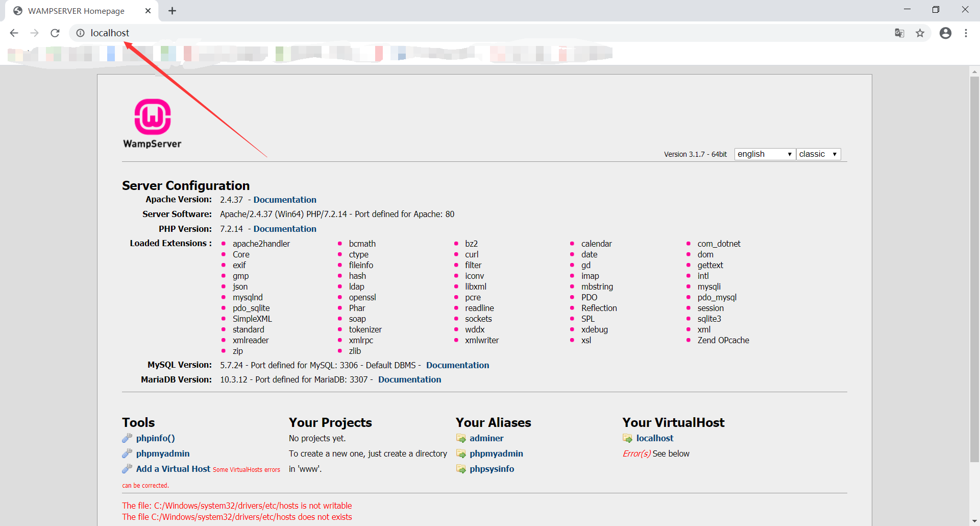Click wrench icon beside Add a Virtual Host
Viewport: 980px width, 526px height.
(127, 469)
